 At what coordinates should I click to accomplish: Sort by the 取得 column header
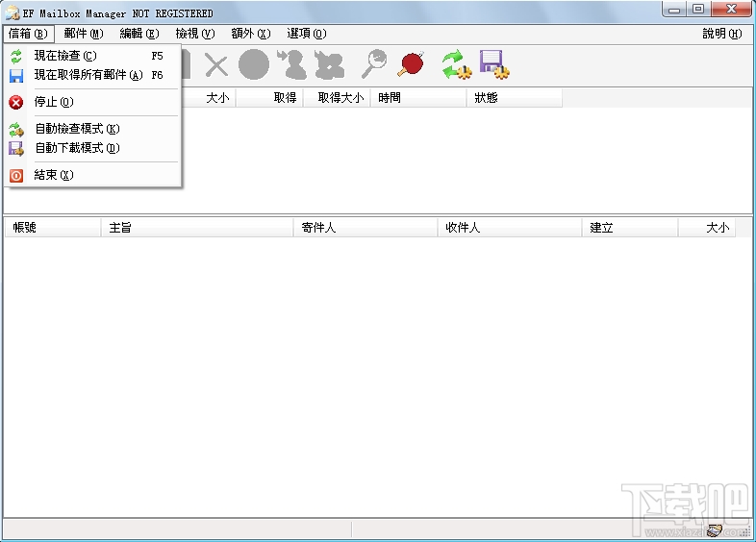(269, 98)
